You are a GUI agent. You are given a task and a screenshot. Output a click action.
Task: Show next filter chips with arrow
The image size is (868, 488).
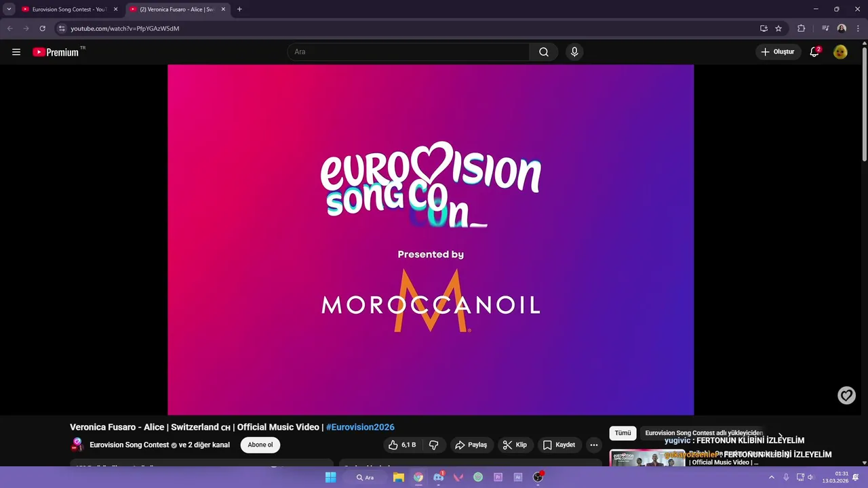(x=780, y=435)
